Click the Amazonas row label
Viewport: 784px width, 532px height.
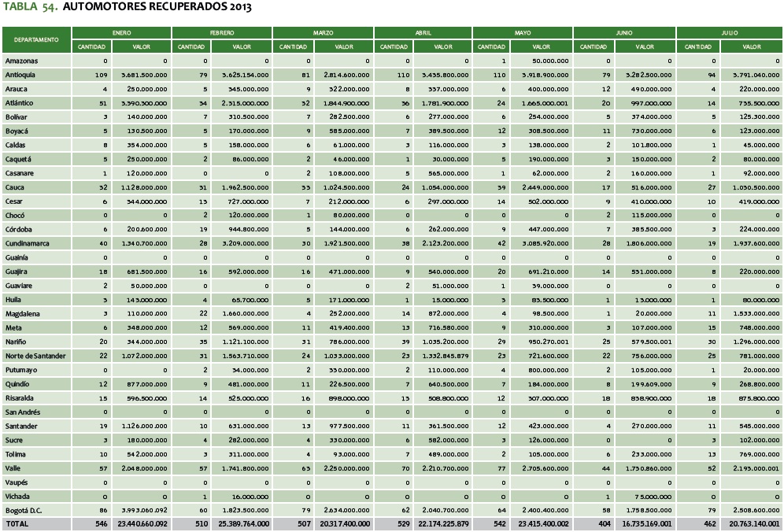pos(21,61)
